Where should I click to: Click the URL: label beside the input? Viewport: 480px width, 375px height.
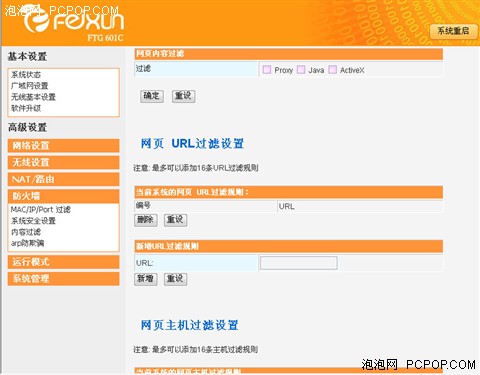coord(145,263)
